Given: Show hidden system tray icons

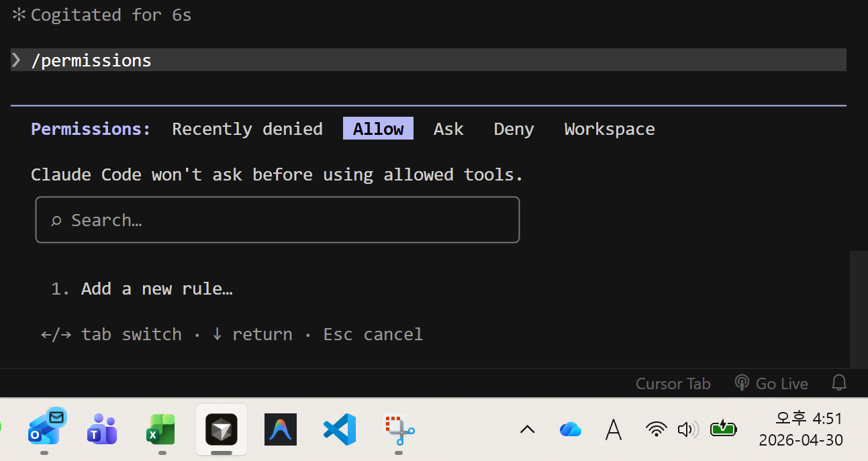Looking at the screenshot, I should click(528, 429).
